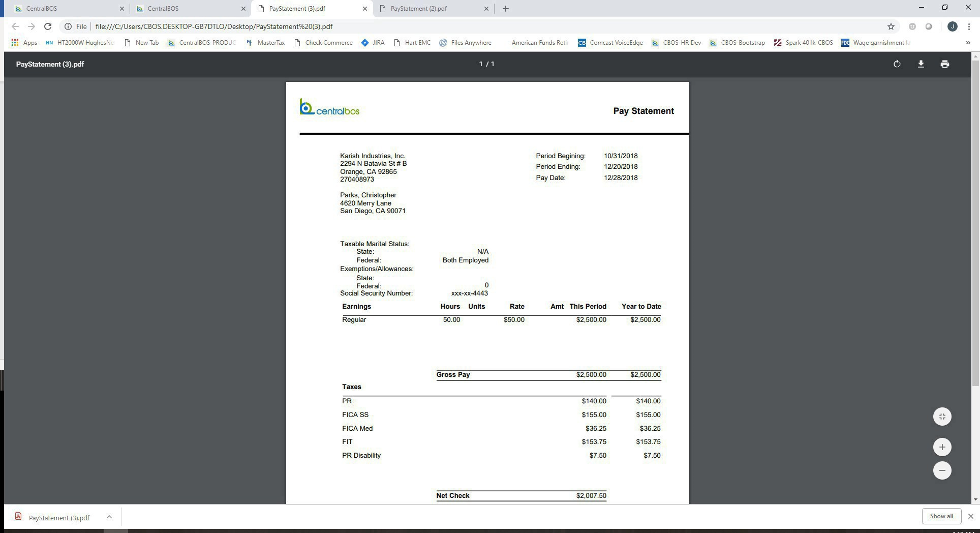Open the Hart EMC bookmark
The image size is (980, 533).
point(412,43)
